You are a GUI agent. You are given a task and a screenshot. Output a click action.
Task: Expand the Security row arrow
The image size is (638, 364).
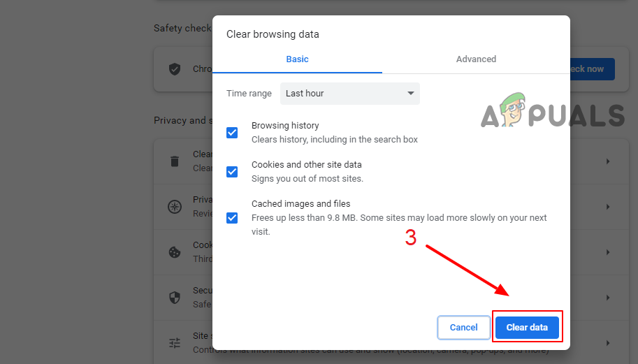[x=608, y=298]
